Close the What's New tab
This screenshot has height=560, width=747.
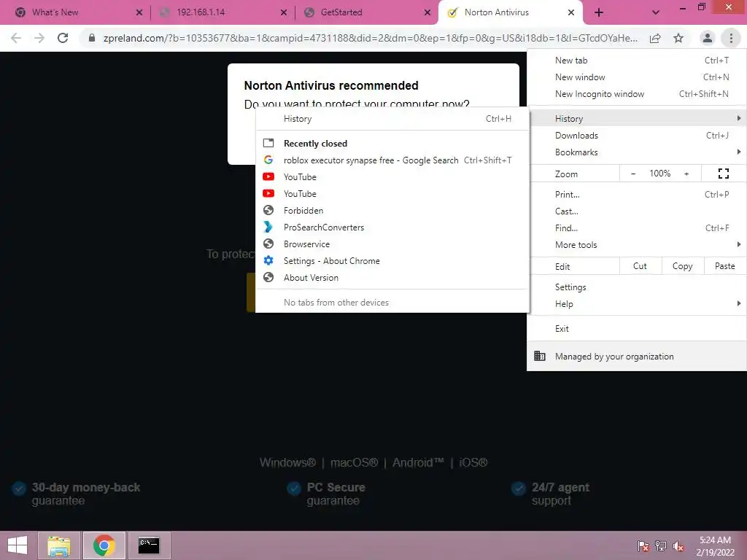pos(139,13)
